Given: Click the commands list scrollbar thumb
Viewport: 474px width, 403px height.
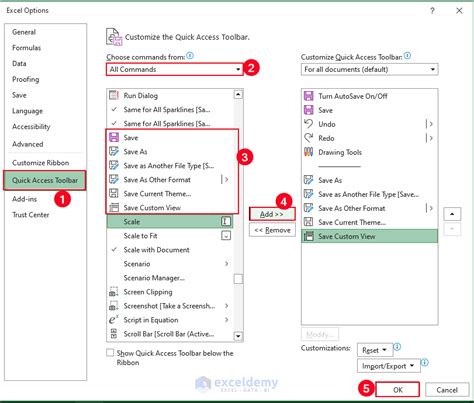Looking at the screenshot, I should coord(238,278).
